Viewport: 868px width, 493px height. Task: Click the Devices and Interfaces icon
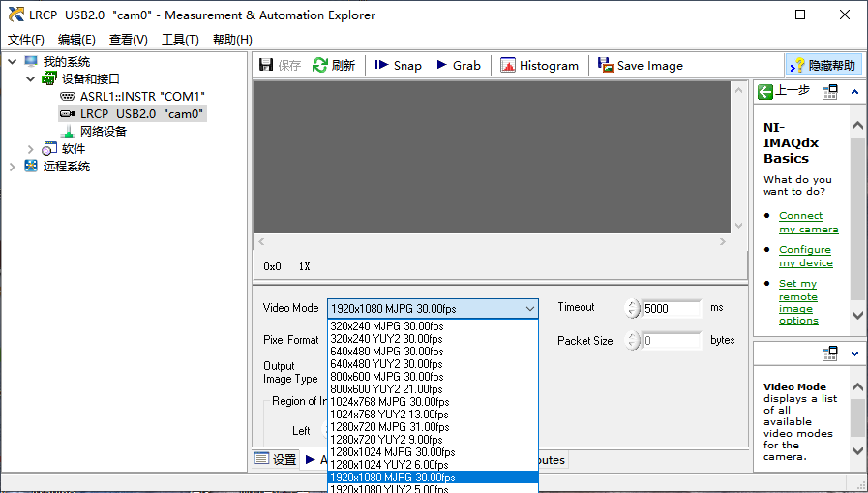pyautogui.click(x=49, y=78)
